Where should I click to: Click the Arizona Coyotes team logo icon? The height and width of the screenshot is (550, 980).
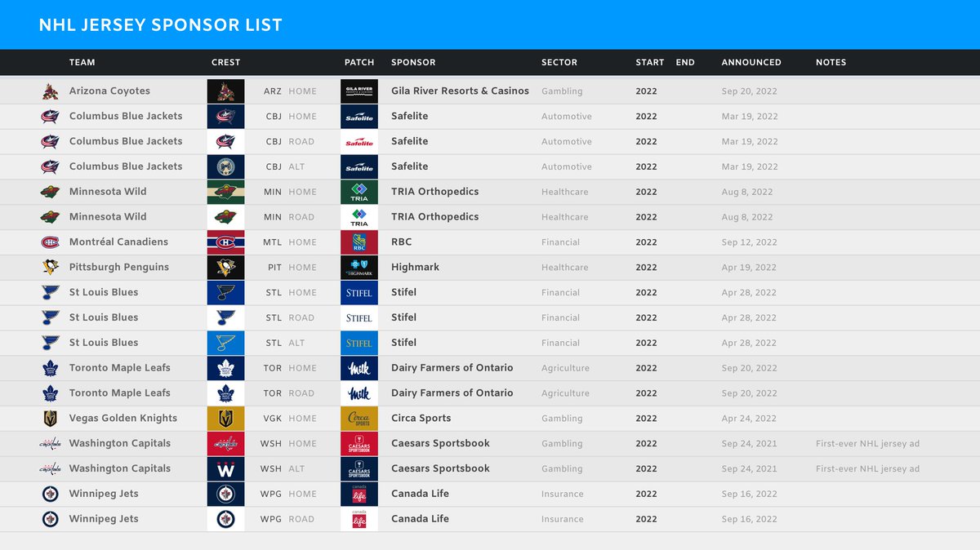(x=51, y=91)
